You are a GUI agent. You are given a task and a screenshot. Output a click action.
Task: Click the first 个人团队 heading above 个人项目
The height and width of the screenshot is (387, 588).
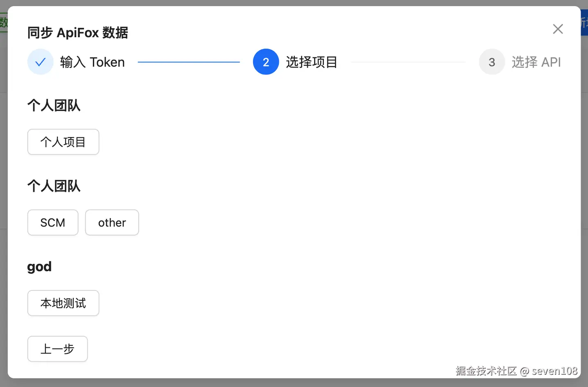[x=54, y=106]
